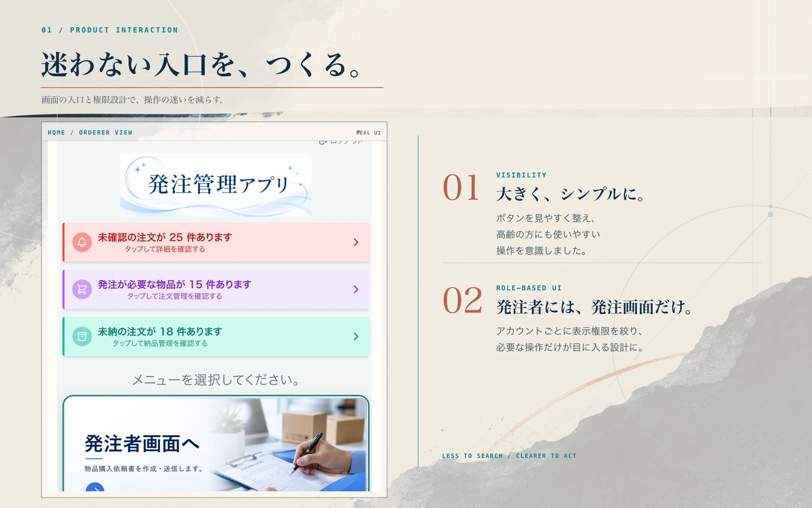Open chevron on 未確認の注文が 25 件 card

(356, 242)
